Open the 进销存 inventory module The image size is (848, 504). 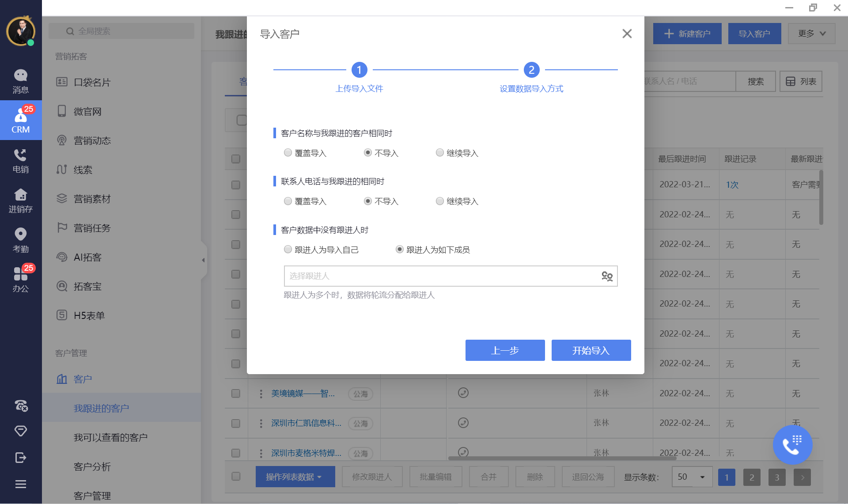tap(21, 200)
